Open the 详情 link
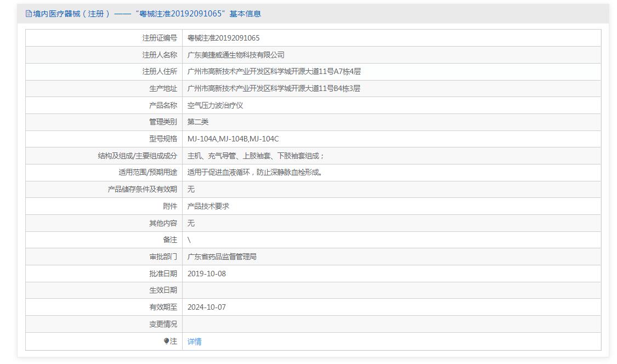Image resolution: width=617 pixels, height=364 pixels. click(x=194, y=342)
